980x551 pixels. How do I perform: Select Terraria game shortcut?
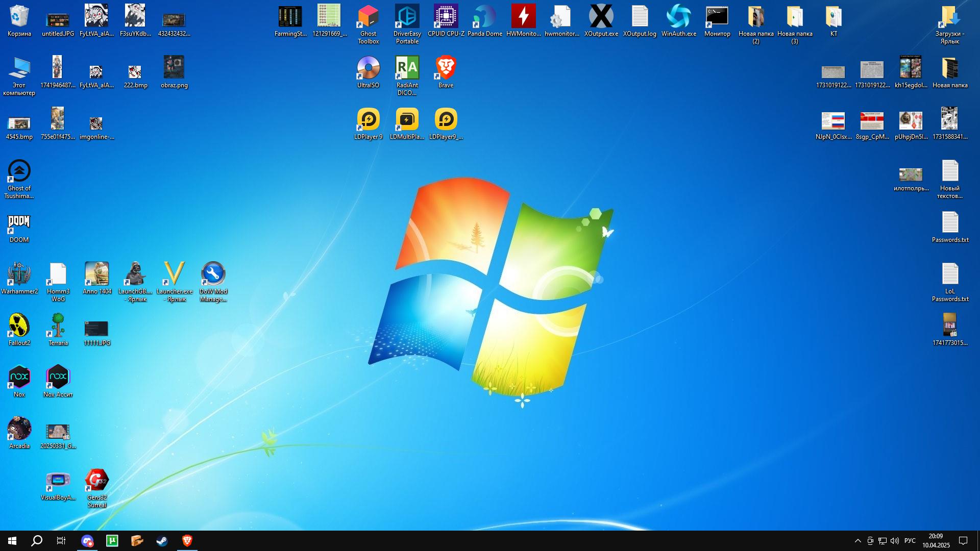[x=58, y=330]
